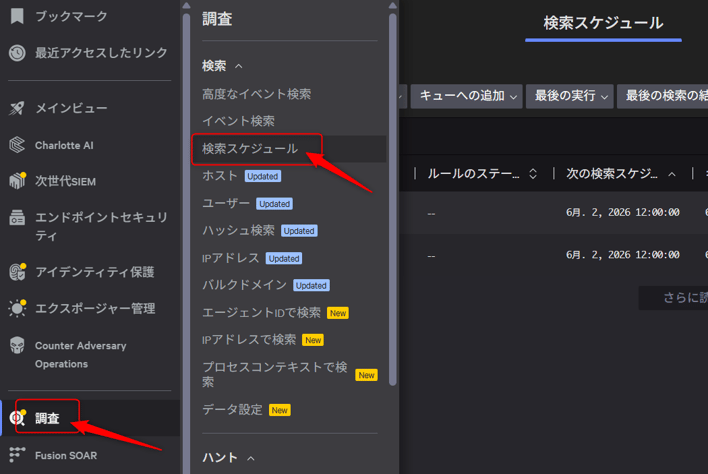Screen dimensions: 708x474
Task: Select the 調査 sidebar entry
Action: 47,418
